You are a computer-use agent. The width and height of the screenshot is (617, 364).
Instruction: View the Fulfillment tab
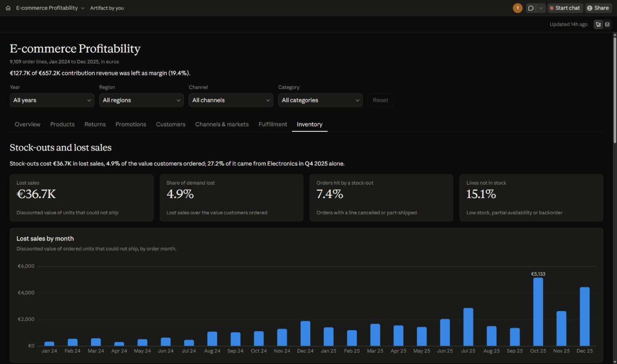click(273, 124)
